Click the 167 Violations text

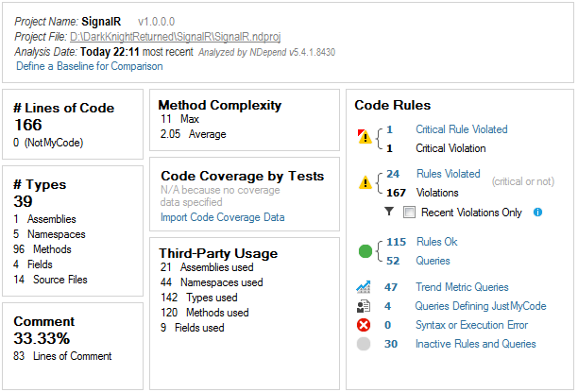[x=422, y=193]
